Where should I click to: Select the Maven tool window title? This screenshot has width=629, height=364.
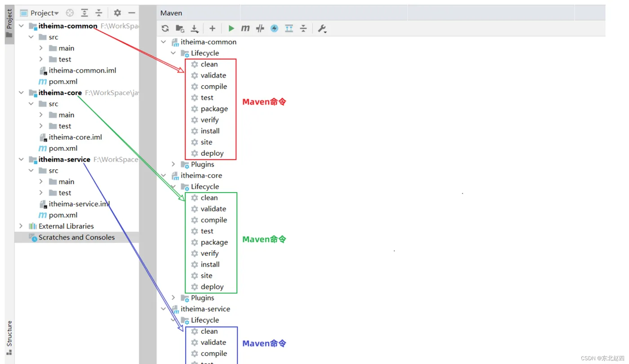coord(171,13)
